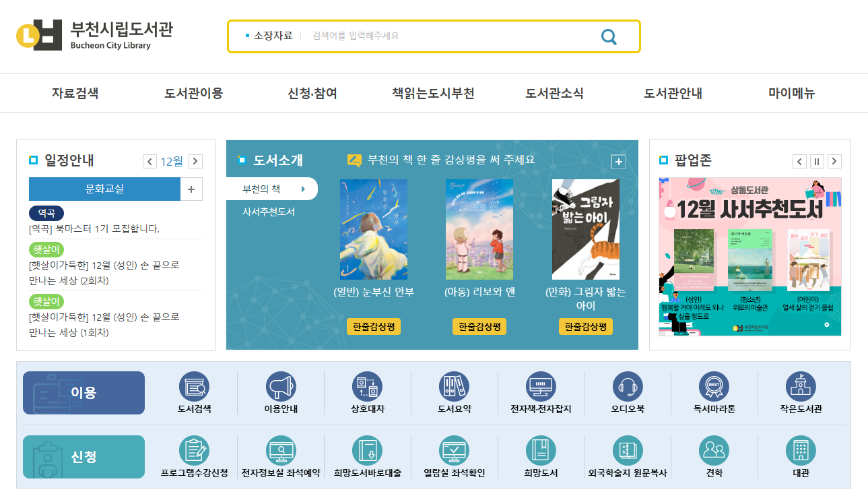This screenshot has height=498, width=868.
Task: Open the 소장자료 search category selector
Action: pyautogui.click(x=269, y=36)
